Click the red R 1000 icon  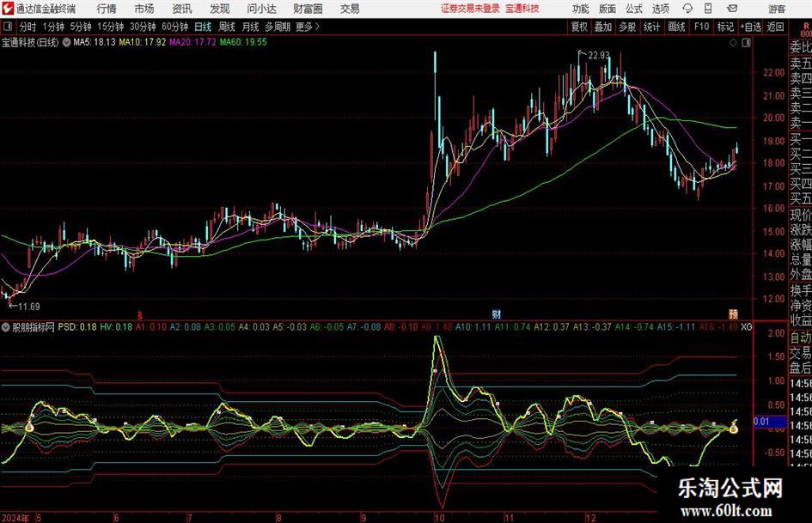tap(806, 29)
